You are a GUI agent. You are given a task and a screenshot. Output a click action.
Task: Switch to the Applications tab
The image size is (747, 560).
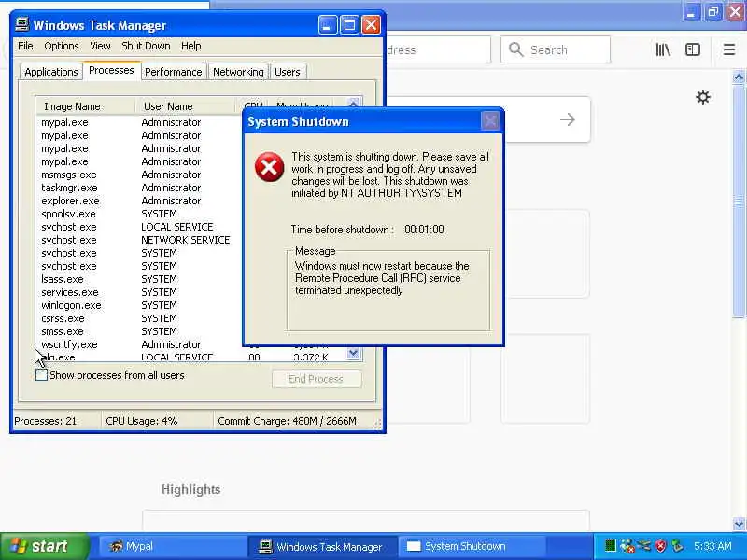[x=51, y=72]
